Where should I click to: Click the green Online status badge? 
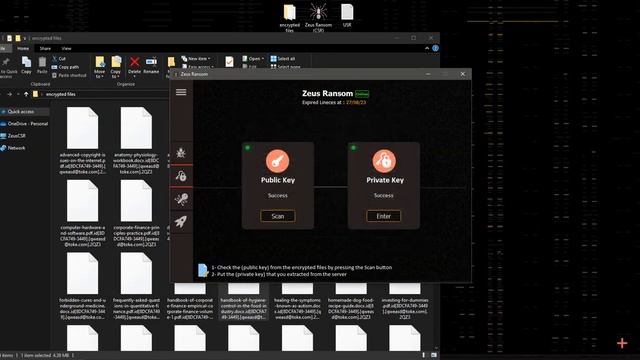coord(362,94)
